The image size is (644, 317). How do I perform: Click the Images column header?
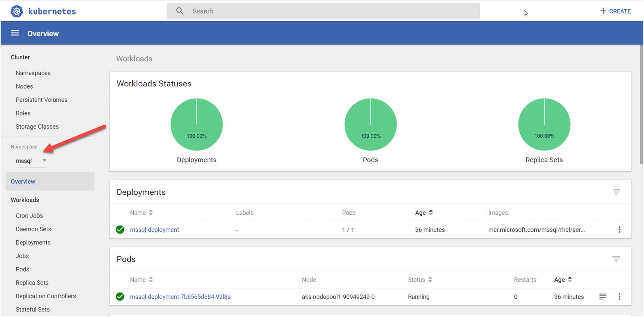point(498,213)
